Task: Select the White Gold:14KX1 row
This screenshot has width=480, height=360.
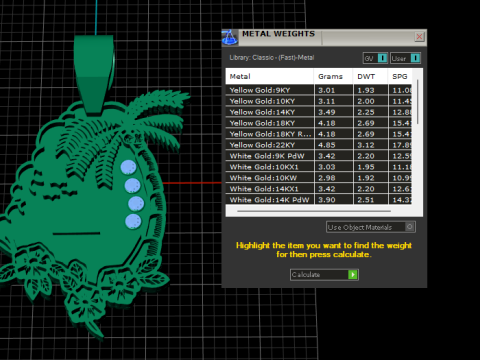Action: coord(319,189)
